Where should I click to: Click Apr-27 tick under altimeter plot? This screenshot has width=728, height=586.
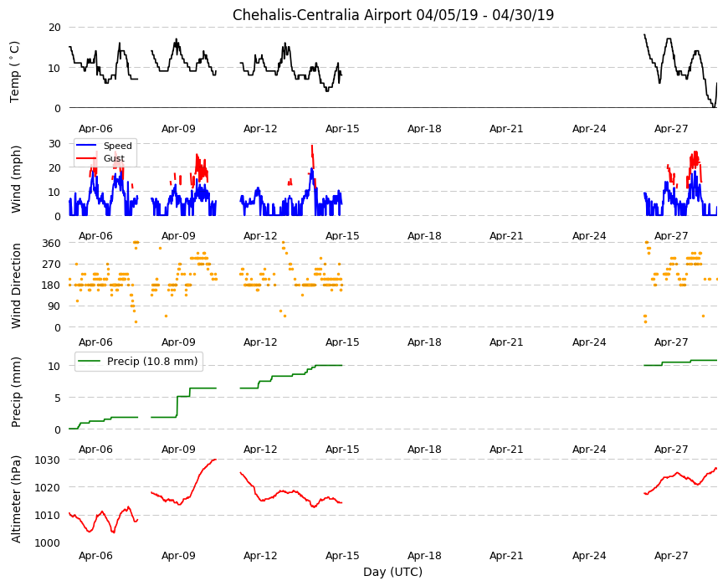(x=671, y=555)
